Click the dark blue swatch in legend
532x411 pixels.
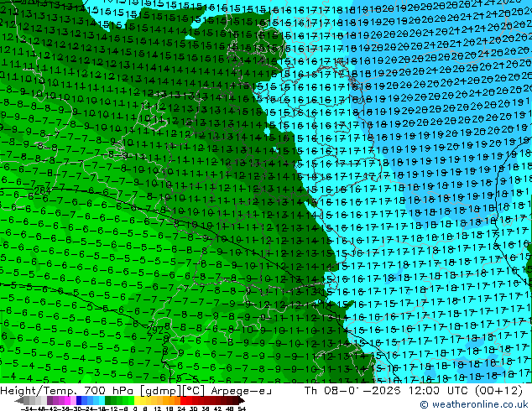coord(79,400)
